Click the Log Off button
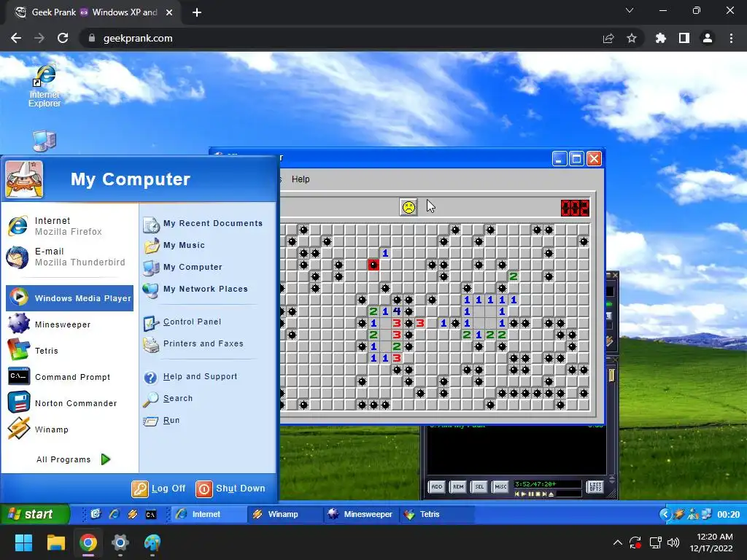 158,489
